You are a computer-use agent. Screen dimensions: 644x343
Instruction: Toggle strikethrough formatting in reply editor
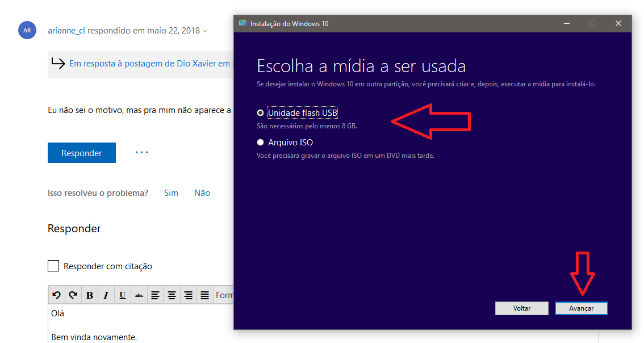click(x=139, y=295)
